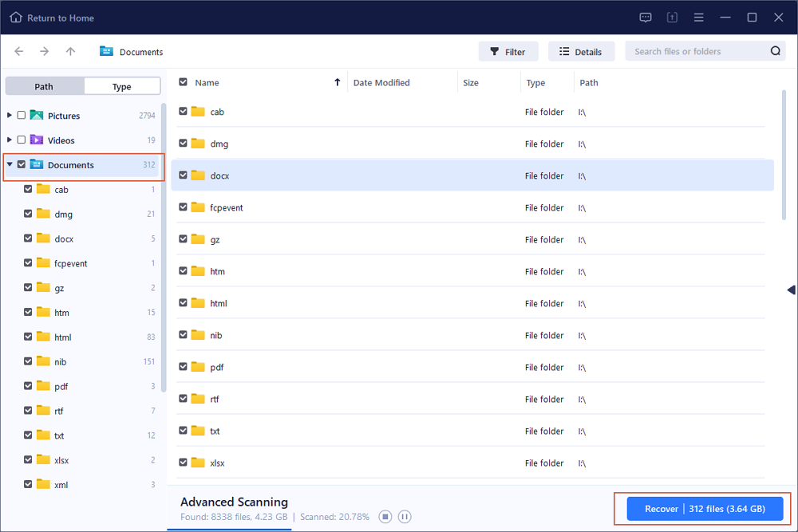
Task: Expand the Pictures tree node
Action: (9, 116)
